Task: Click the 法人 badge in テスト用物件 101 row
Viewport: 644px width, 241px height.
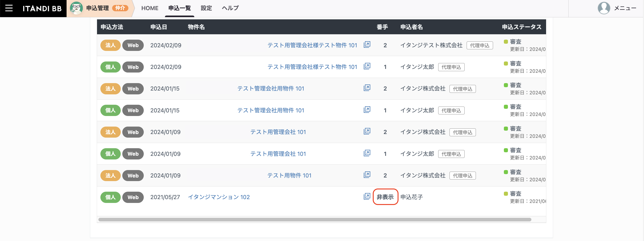Action: 110,175
